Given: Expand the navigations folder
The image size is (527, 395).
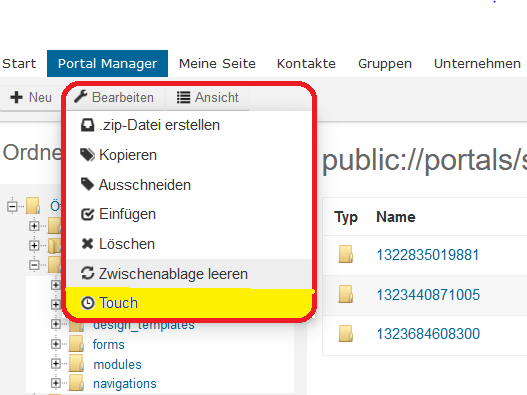Looking at the screenshot, I should 56,383.
